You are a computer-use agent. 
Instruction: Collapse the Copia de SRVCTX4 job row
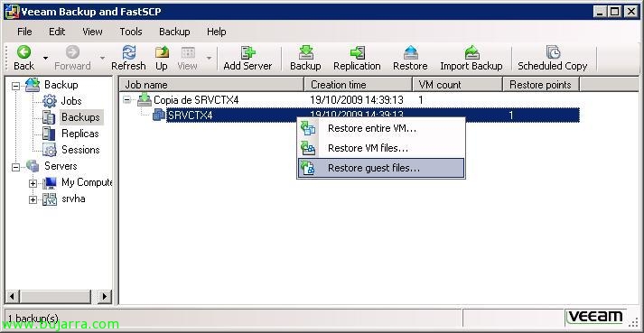tap(127, 100)
